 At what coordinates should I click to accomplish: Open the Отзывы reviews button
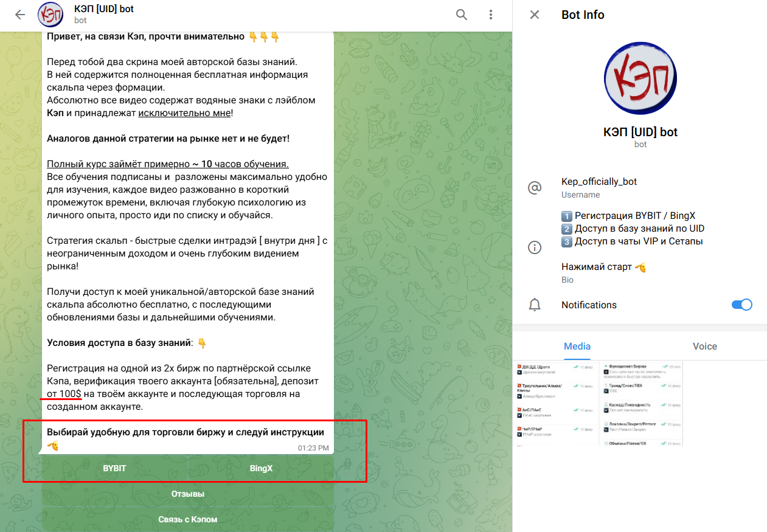(x=188, y=494)
